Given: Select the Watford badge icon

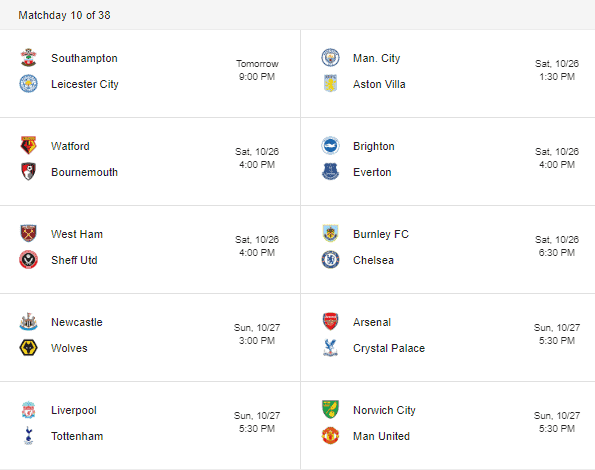Looking at the screenshot, I should click(x=28, y=146).
